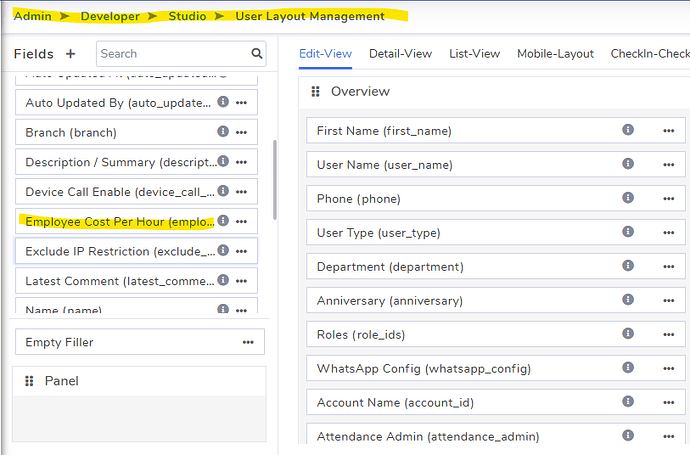Show info for User Name field

pyautogui.click(x=628, y=163)
